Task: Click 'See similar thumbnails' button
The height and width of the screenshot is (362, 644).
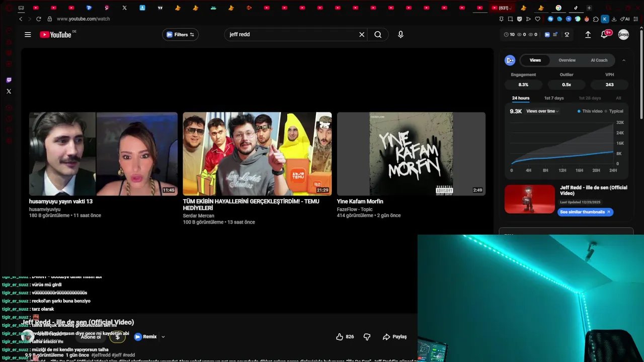Action: coord(585,212)
